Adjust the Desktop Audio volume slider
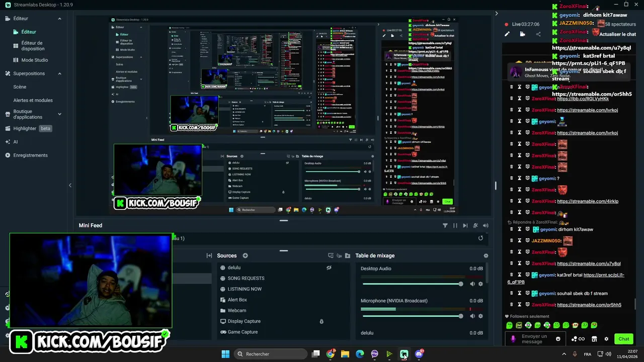This screenshot has width=644, height=362. pos(412,284)
